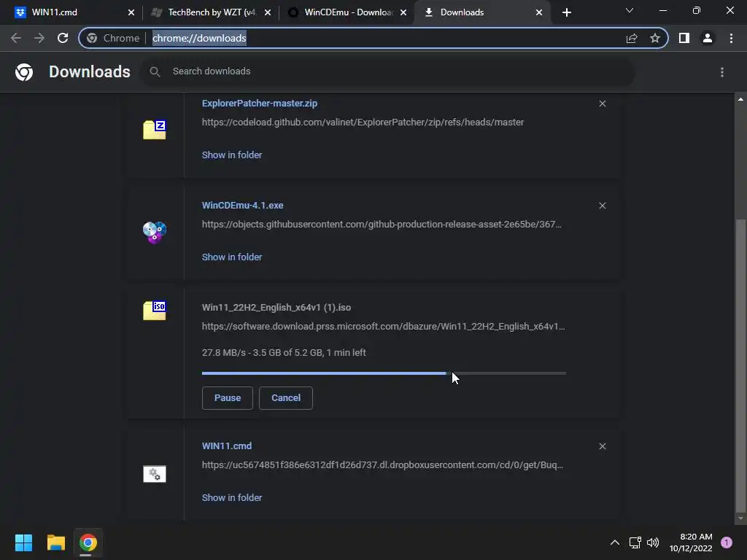Screen dimensions: 747x560
Task: Click the Win11 ISO download progress bar
Action: (x=384, y=373)
